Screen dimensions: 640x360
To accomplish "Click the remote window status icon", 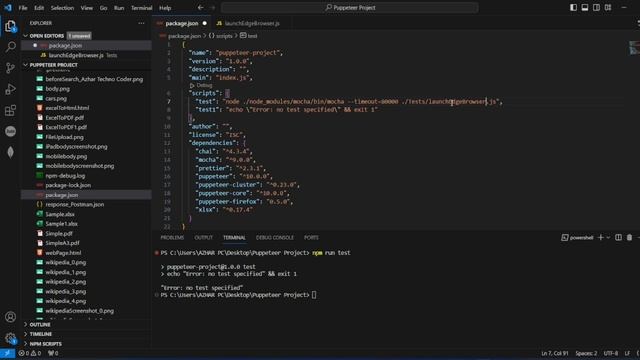I will (7, 353).
